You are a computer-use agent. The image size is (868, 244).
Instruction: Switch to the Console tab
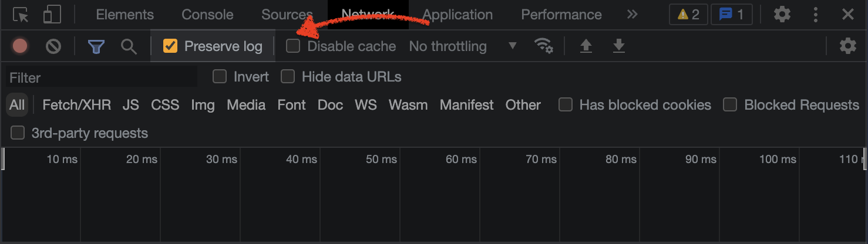[207, 15]
